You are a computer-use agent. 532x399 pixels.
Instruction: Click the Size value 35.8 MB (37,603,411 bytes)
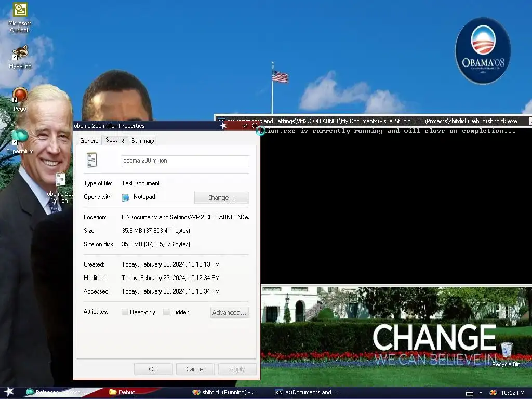(x=156, y=231)
